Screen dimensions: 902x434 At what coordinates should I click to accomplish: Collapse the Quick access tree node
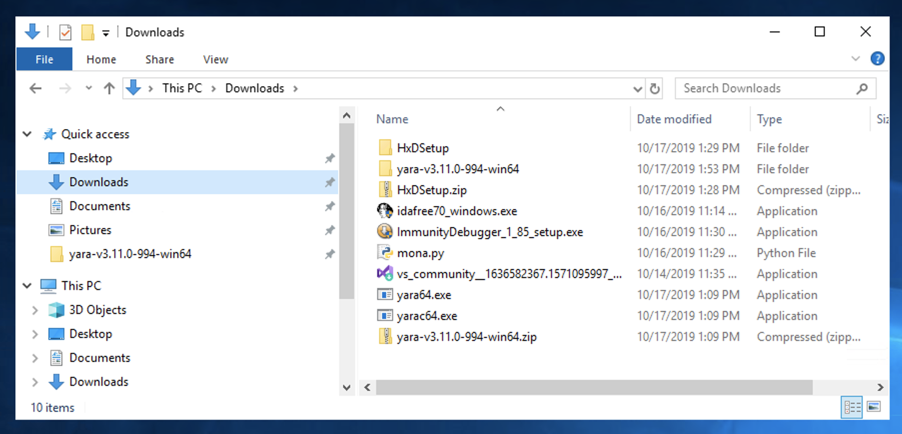click(26, 134)
